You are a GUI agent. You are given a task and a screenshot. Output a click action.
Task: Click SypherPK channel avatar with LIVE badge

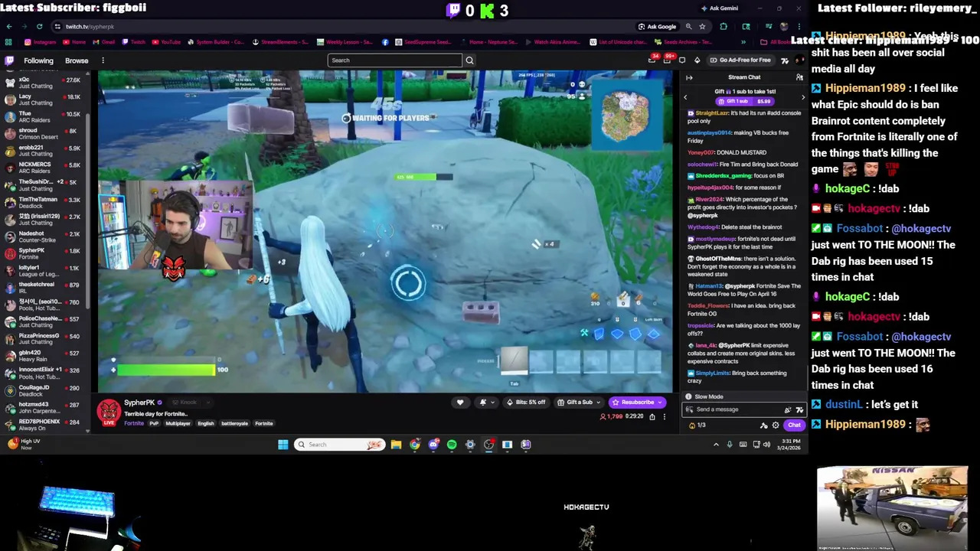click(x=109, y=412)
